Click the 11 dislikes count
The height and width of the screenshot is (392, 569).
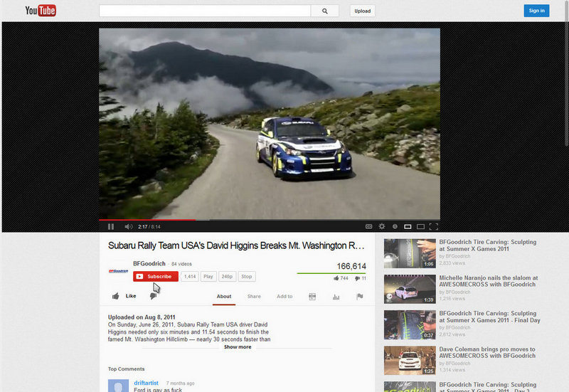pyautogui.click(x=363, y=278)
